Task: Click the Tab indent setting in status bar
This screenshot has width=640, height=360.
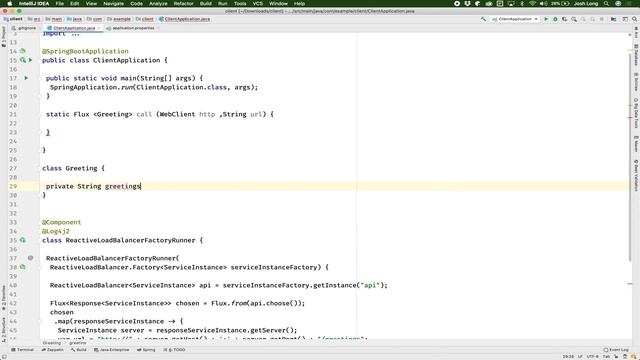Action: click(606, 356)
